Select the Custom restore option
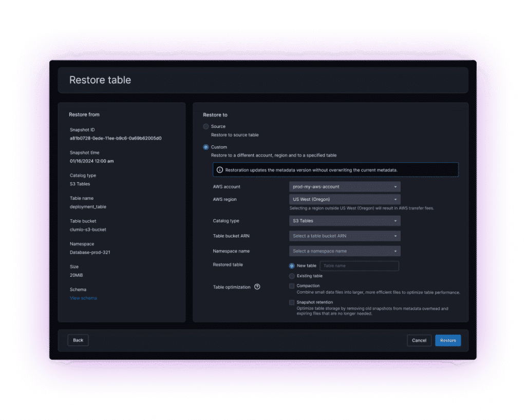Screen dimensions: 526x420 click(206, 147)
